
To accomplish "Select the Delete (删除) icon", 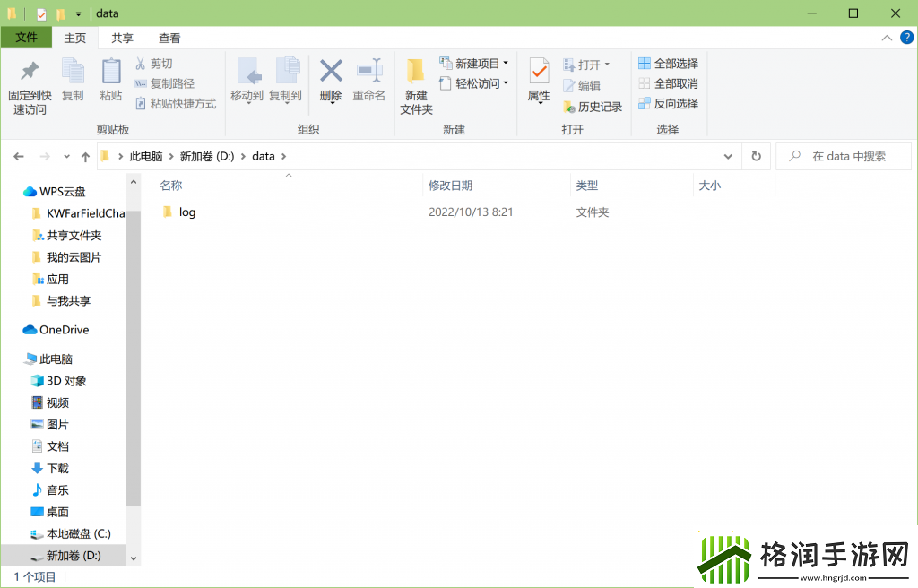I will 331,81.
